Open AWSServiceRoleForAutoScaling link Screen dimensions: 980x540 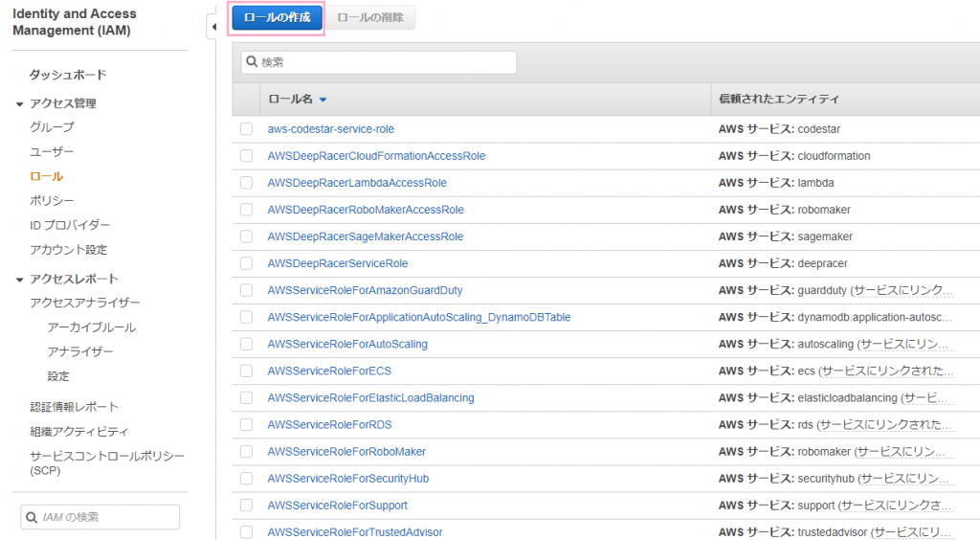tap(347, 344)
